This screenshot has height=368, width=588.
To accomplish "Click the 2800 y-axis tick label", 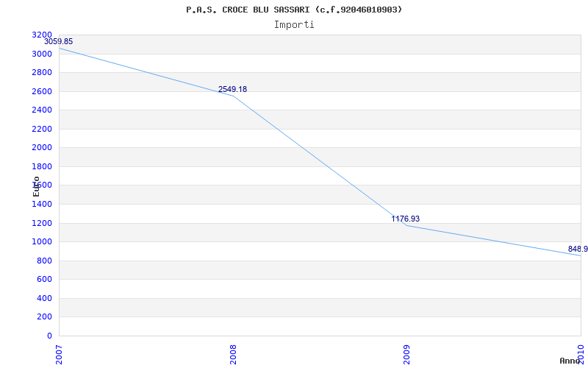I will point(42,72).
